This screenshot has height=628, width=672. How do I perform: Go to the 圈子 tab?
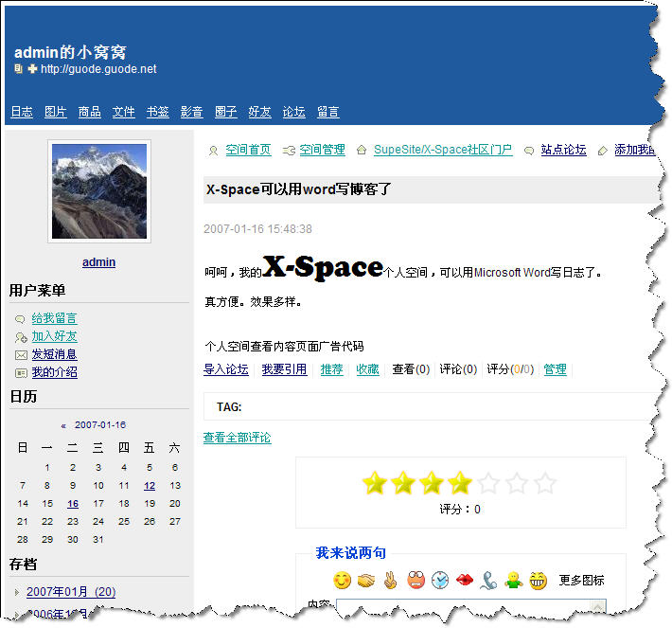point(226,112)
